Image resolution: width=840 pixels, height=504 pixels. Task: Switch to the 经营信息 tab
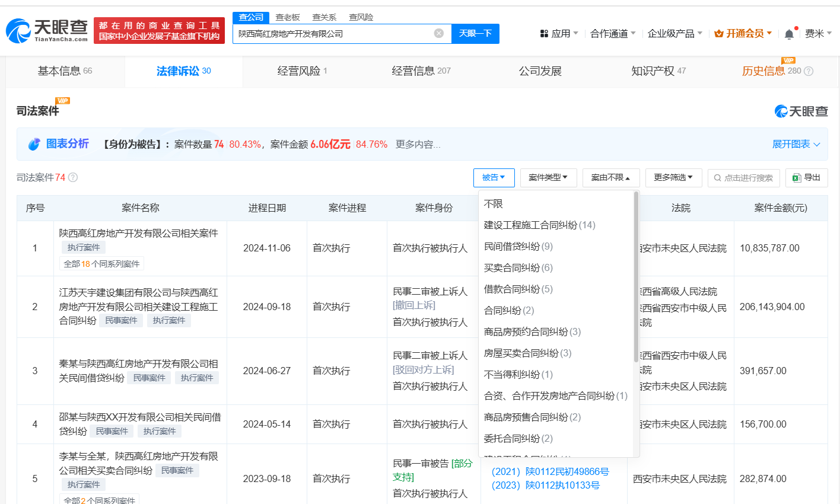point(421,71)
